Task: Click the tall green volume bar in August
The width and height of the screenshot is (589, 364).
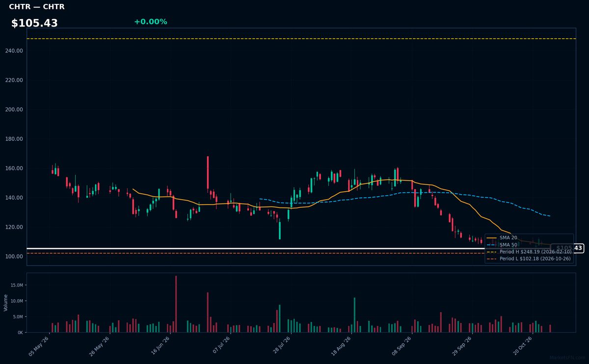Action: coord(354,315)
